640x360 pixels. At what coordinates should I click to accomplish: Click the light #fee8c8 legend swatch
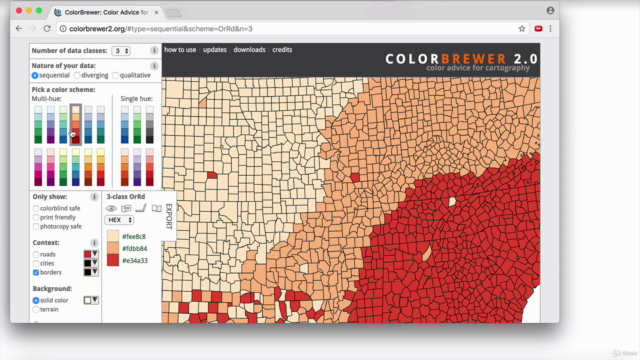pos(113,236)
